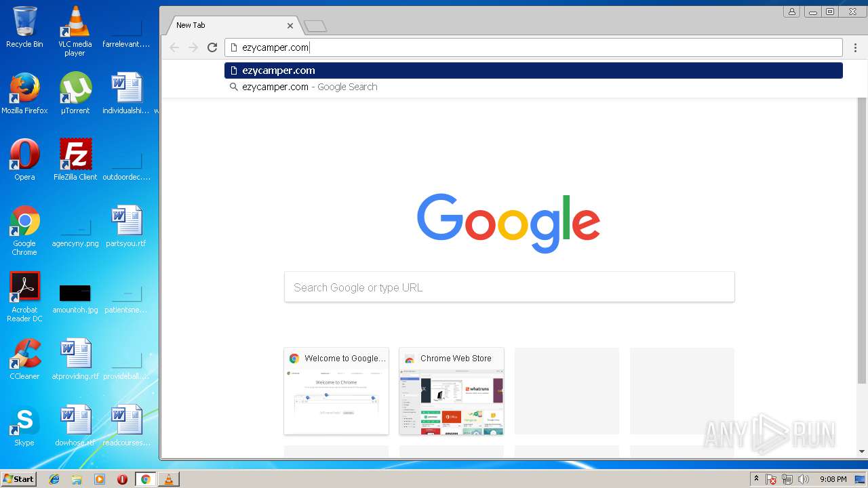The height and width of the screenshot is (488, 868).
Task: Select the Recycle Bin desktop icon
Action: [24, 27]
